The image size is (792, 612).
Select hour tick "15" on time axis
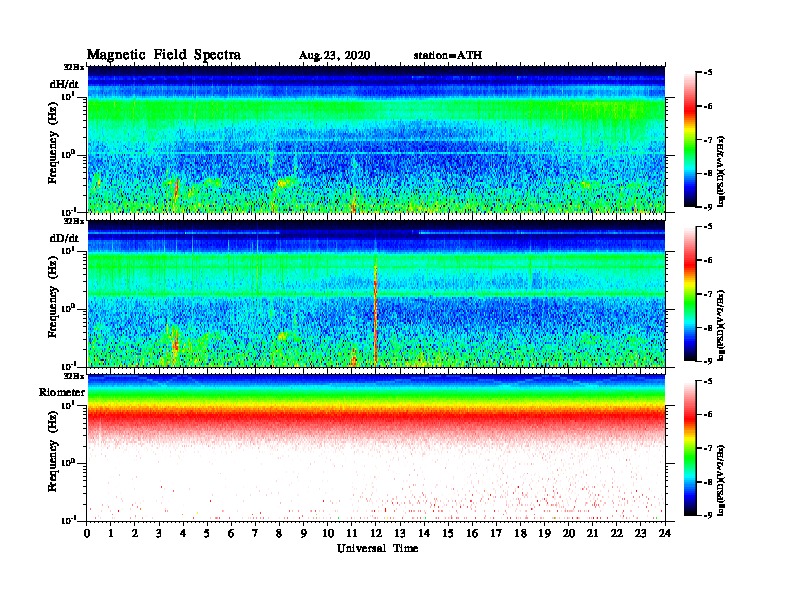click(448, 534)
